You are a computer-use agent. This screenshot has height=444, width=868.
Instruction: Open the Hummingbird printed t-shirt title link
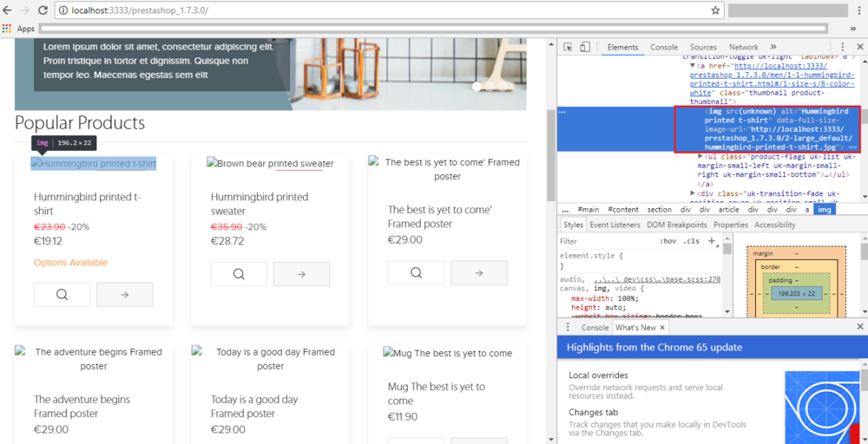tap(88, 204)
